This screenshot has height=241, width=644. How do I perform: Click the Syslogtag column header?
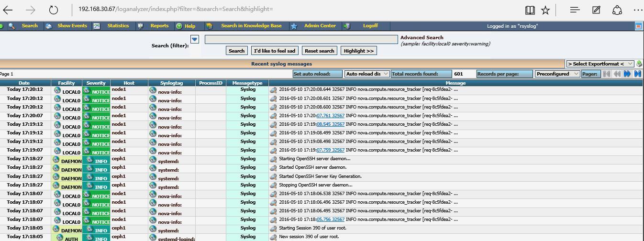pyautogui.click(x=172, y=83)
